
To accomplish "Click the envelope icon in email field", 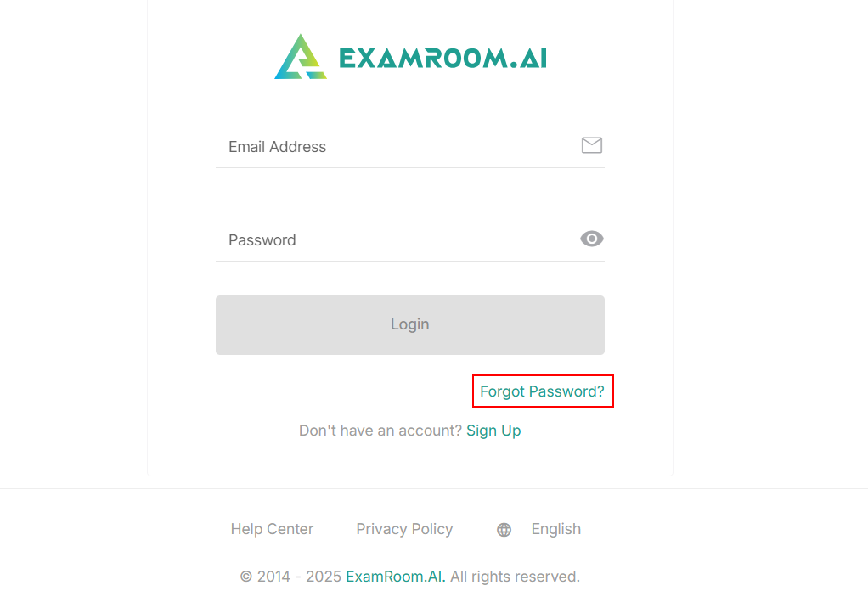I will pyautogui.click(x=592, y=145).
